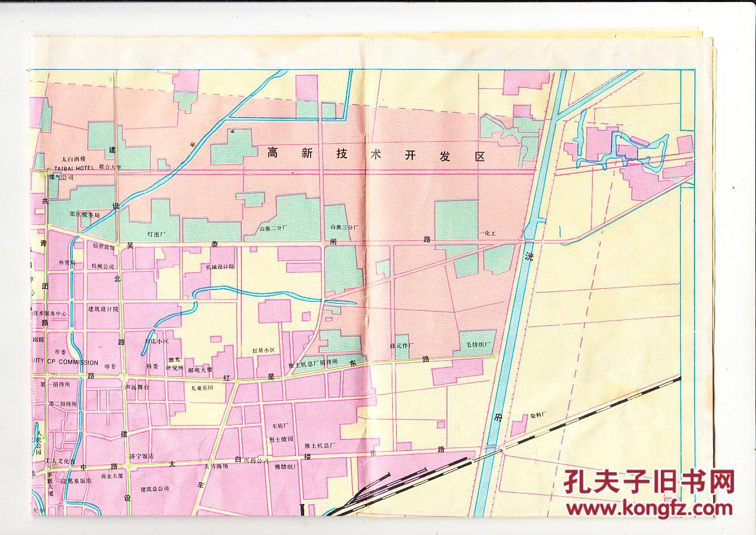Click the '联合大学' map label
Screen dimensions: 756x535
[x=111, y=167]
